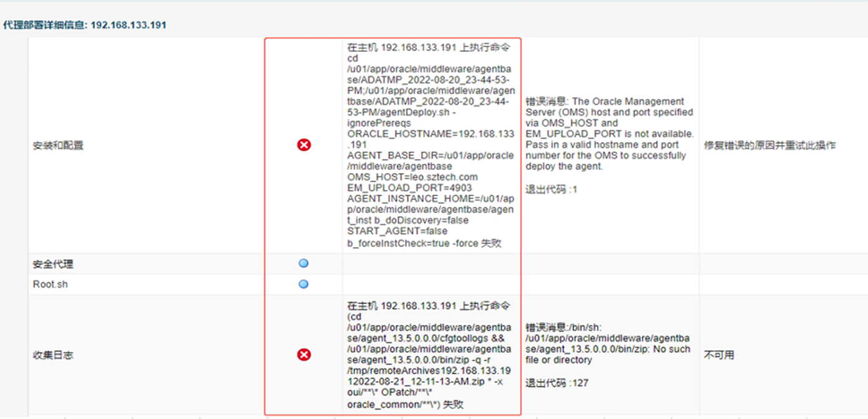The height and width of the screenshot is (419, 868).
Task: Click the agentDeploy.sh command text cell
Action: click(x=431, y=145)
